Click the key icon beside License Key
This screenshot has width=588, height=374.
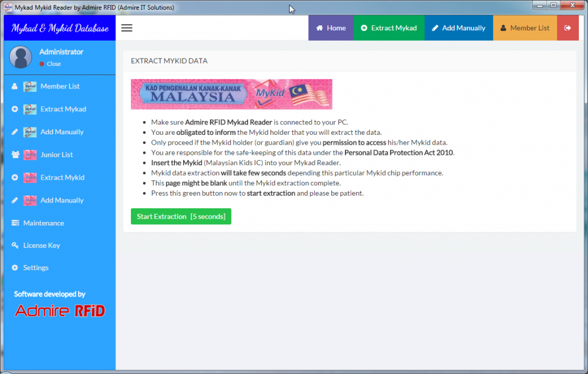tap(15, 246)
